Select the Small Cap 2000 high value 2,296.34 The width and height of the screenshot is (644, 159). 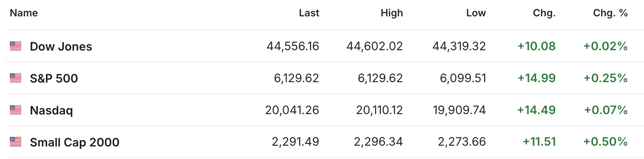pos(379,142)
